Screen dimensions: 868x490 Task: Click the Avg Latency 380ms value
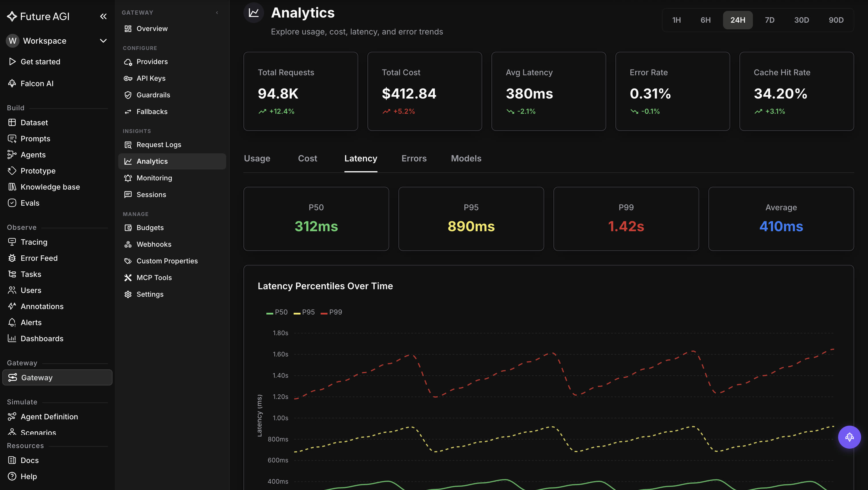(529, 93)
